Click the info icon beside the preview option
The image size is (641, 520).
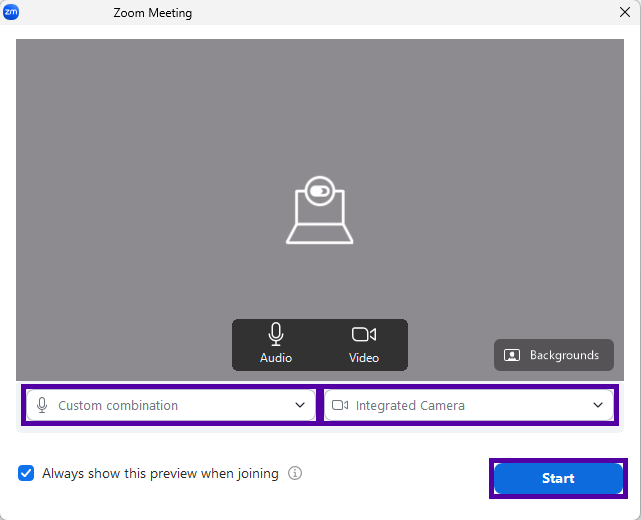tap(295, 474)
